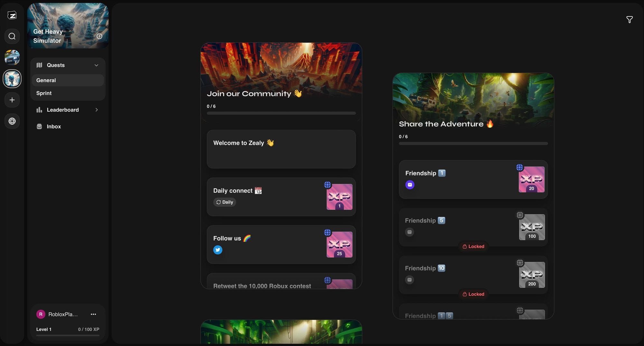The height and width of the screenshot is (346, 644).
Task: Click the invite icon on Friendship 10
Action: (x=410, y=280)
